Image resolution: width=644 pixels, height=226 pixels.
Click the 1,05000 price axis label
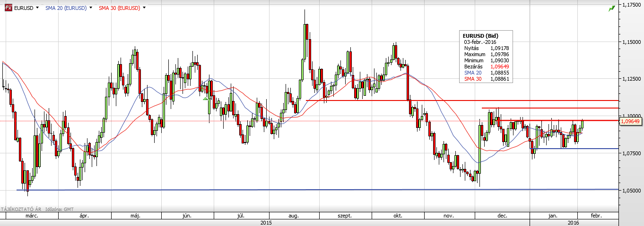pyautogui.click(x=631, y=191)
